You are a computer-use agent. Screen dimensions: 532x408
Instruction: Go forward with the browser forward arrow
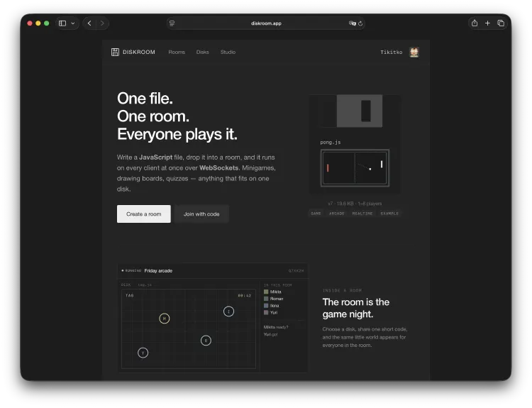102,23
